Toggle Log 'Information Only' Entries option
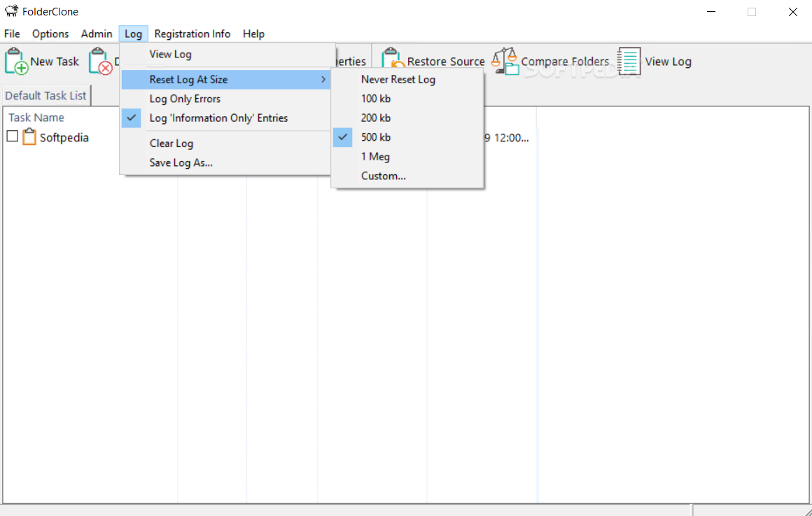Image resolution: width=812 pixels, height=516 pixels. coord(226,118)
